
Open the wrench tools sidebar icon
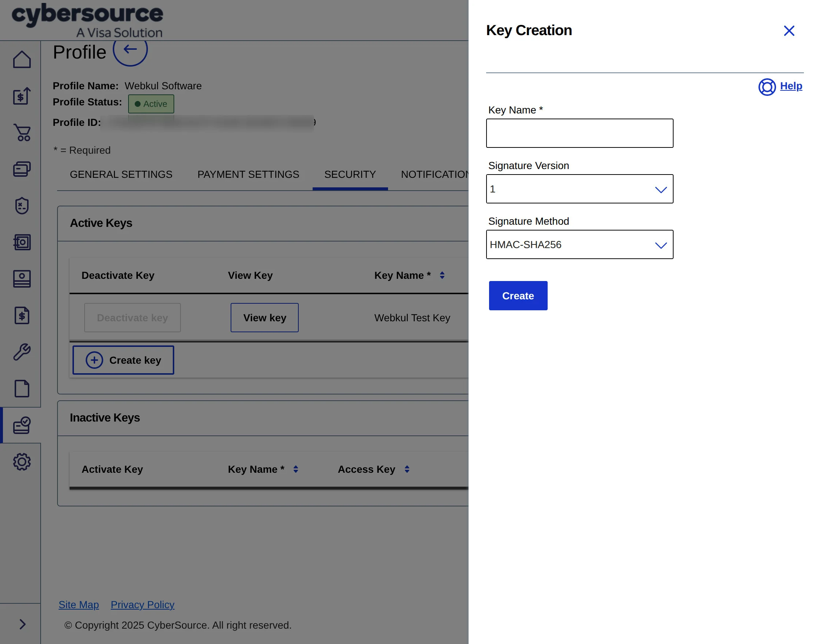click(x=22, y=352)
